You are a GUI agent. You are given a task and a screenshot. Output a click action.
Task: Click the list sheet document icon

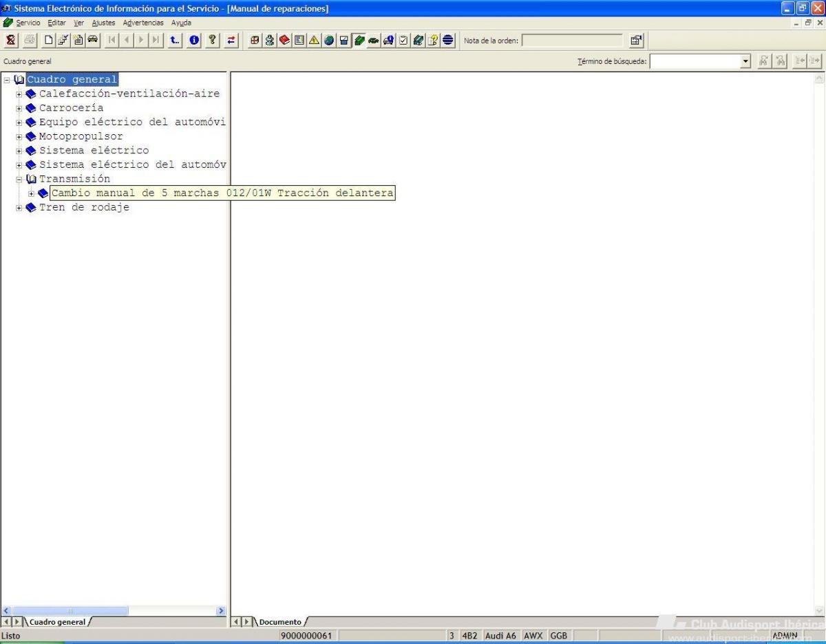tap(299, 40)
